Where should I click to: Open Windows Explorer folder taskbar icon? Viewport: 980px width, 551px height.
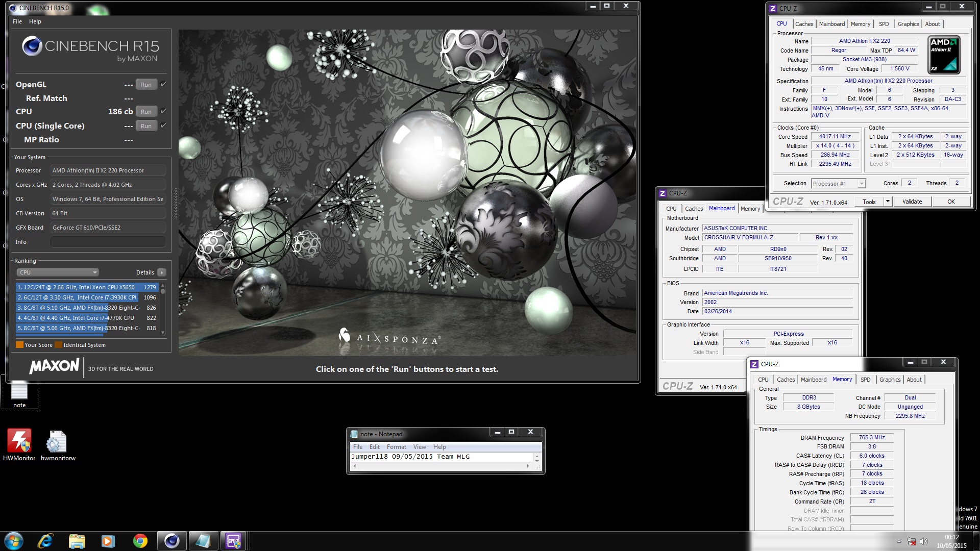(x=77, y=541)
